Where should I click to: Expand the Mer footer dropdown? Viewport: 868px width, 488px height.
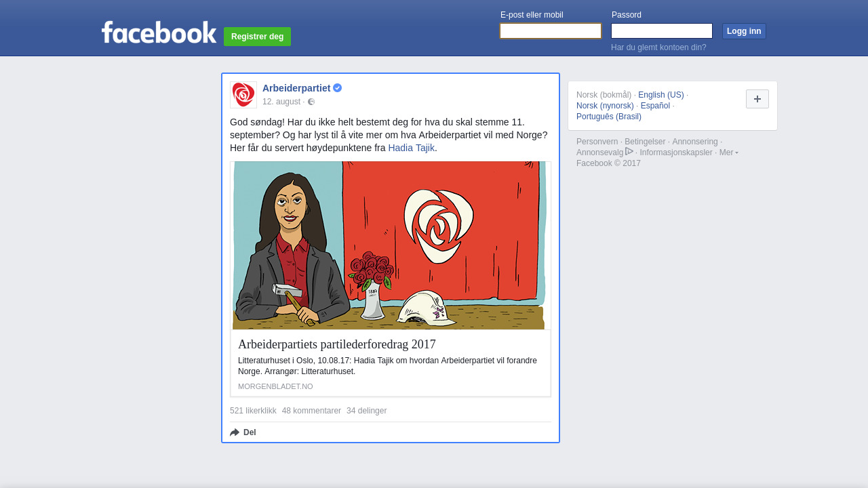pyautogui.click(x=728, y=152)
